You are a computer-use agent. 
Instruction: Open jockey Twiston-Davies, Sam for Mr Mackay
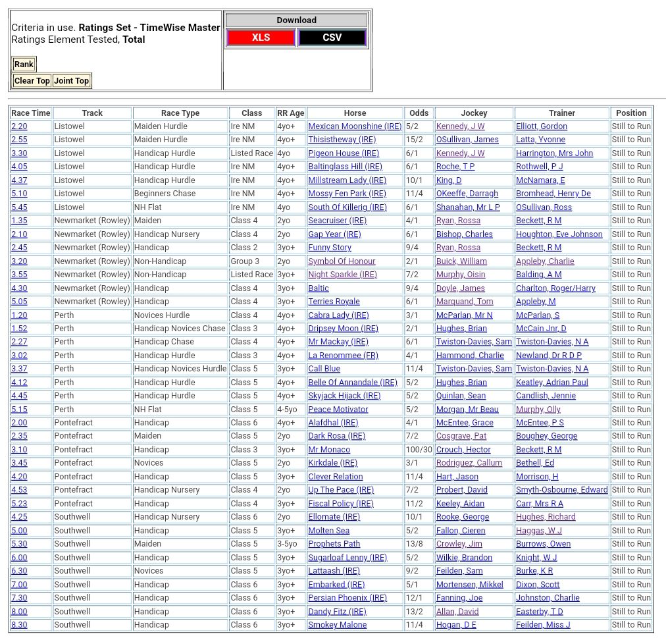pos(473,342)
